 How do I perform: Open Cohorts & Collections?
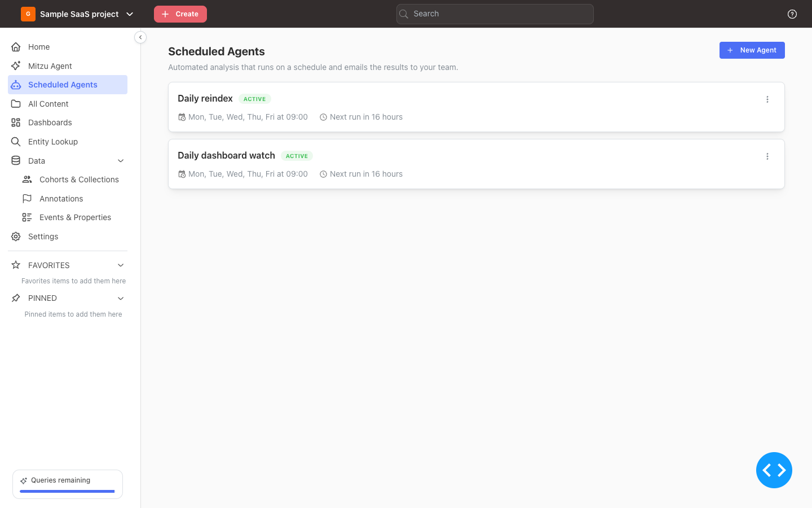[73, 179]
